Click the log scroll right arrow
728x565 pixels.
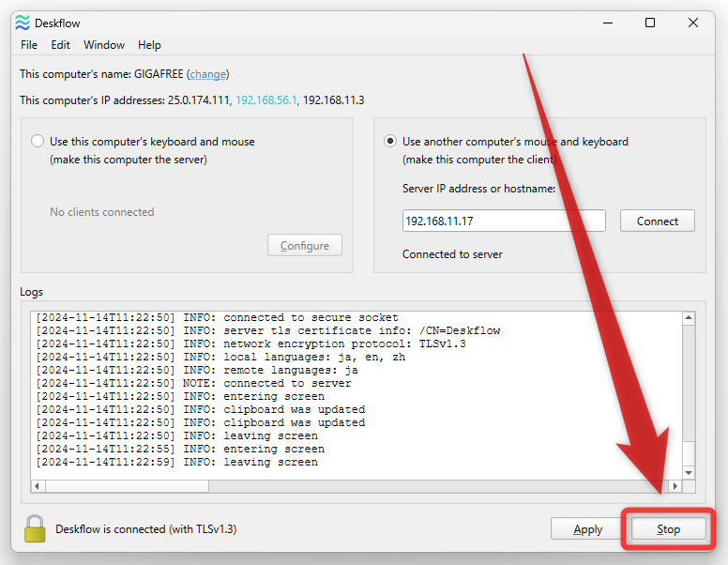coord(675,486)
